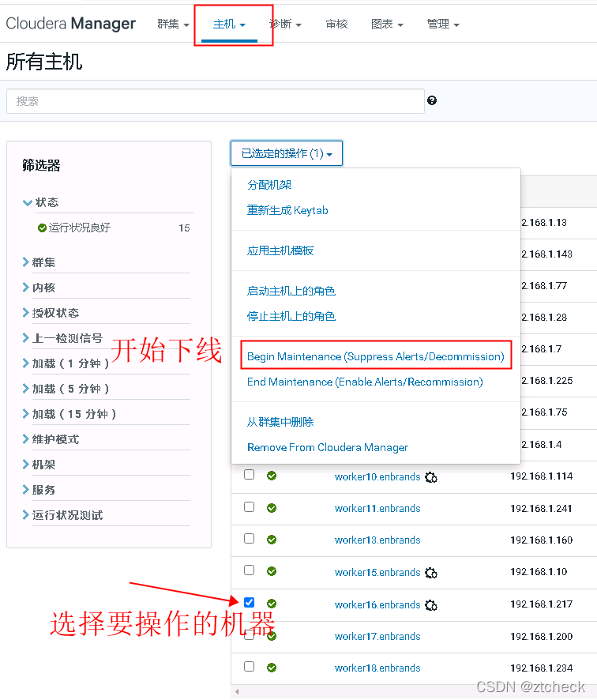Open worker17.enbrands host link

point(377,637)
